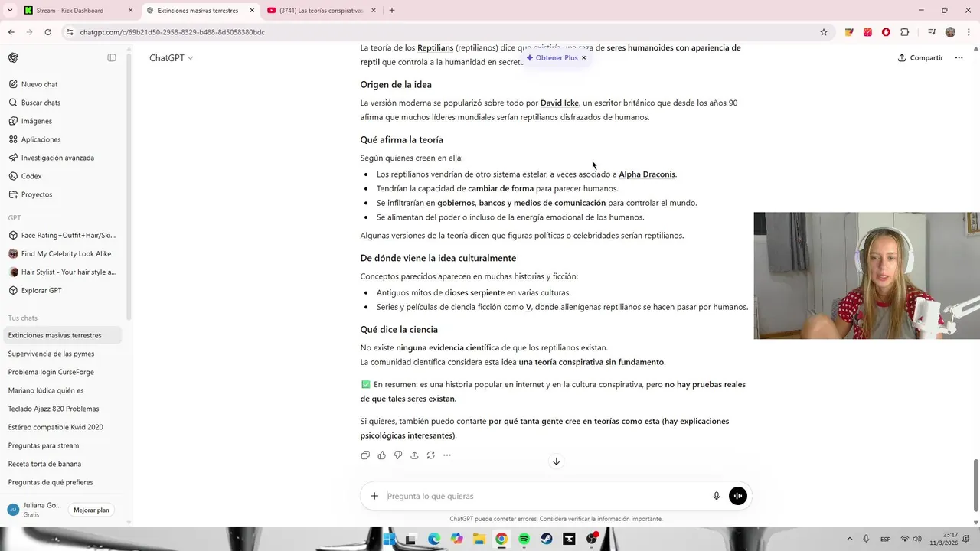
Task: Follow the Alpha Draconis link
Action: pyautogui.click(x=647, y=174)
